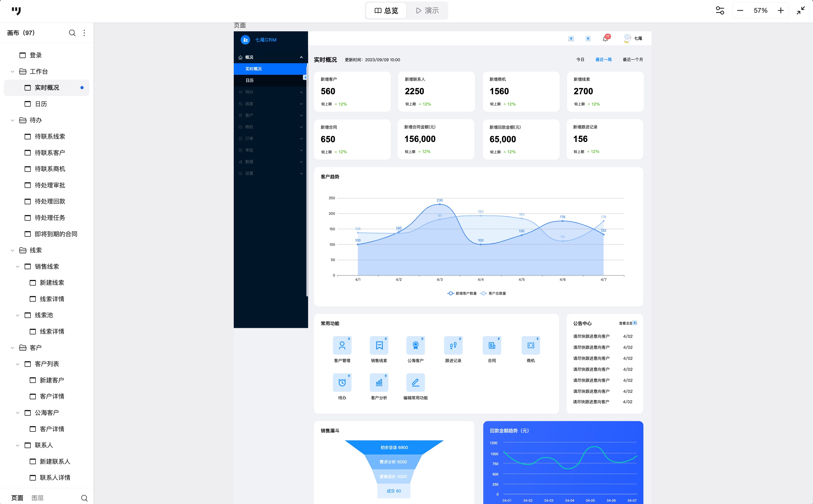Click the 编辑常用功能 pencil icon
The image size is (813, 504).
coord(415,382)
